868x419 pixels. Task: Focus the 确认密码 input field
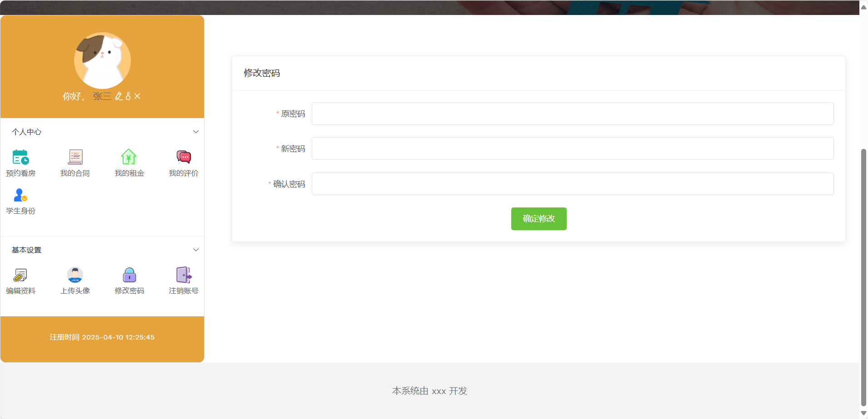coord(573,184)
